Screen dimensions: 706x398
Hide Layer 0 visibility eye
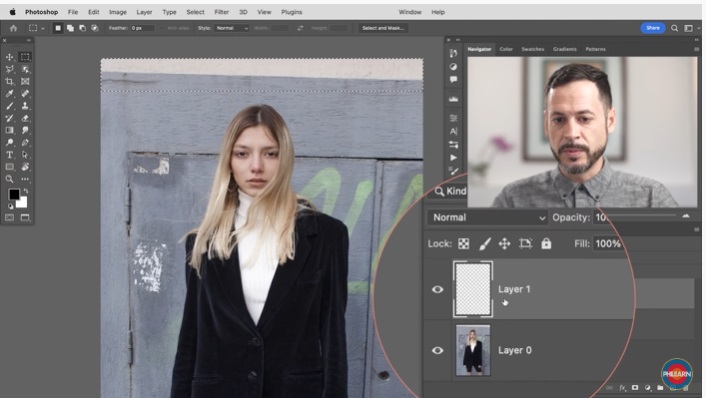pyautogui.click(x=437, y=350)
